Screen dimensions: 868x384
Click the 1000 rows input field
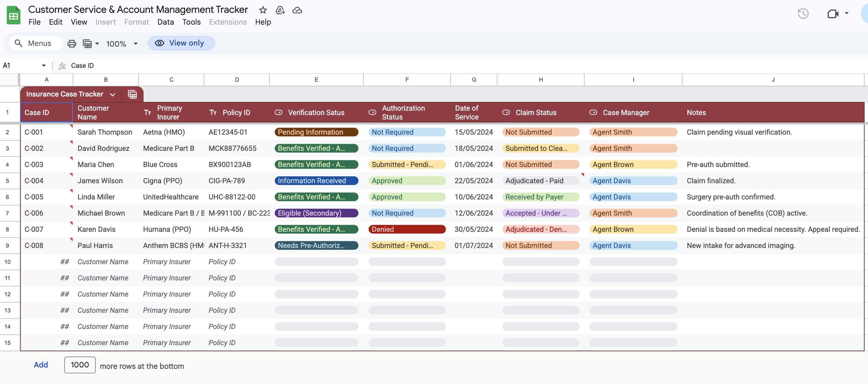coord(80,365)
